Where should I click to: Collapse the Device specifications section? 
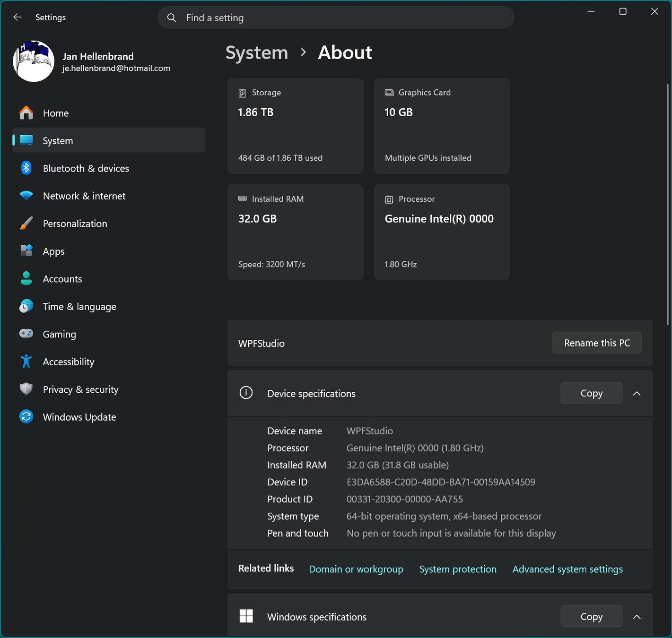(x=637, y=393)
